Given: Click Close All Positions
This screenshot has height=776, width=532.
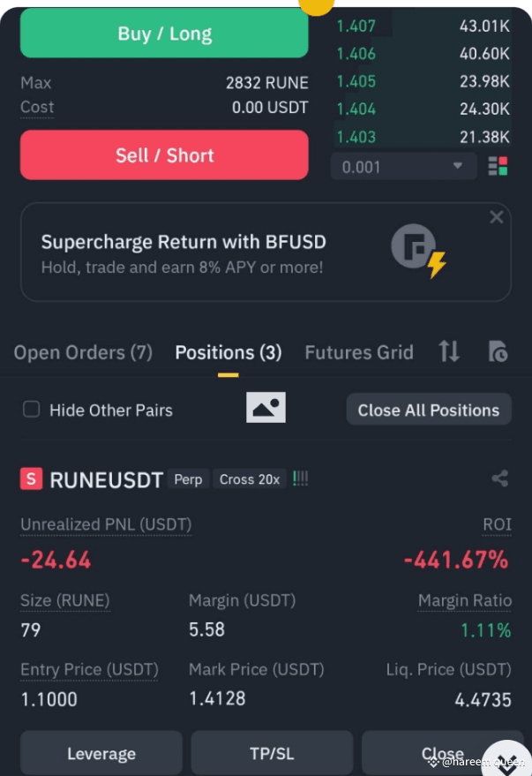Looking at the screenshot, I should pyautogui.click(x=428, y=409).
